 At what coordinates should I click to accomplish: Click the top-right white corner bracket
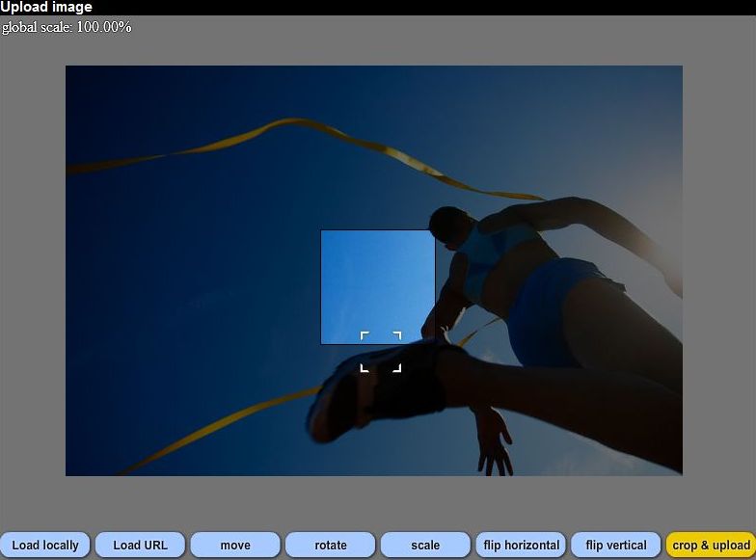click(397, 334)
